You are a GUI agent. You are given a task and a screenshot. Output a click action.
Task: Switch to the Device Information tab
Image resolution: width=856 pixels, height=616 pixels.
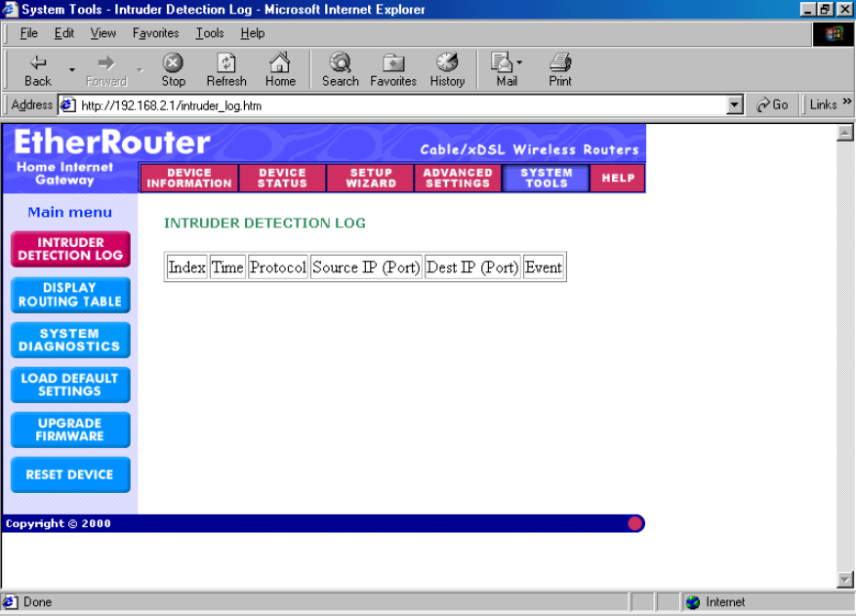[189, 178]
